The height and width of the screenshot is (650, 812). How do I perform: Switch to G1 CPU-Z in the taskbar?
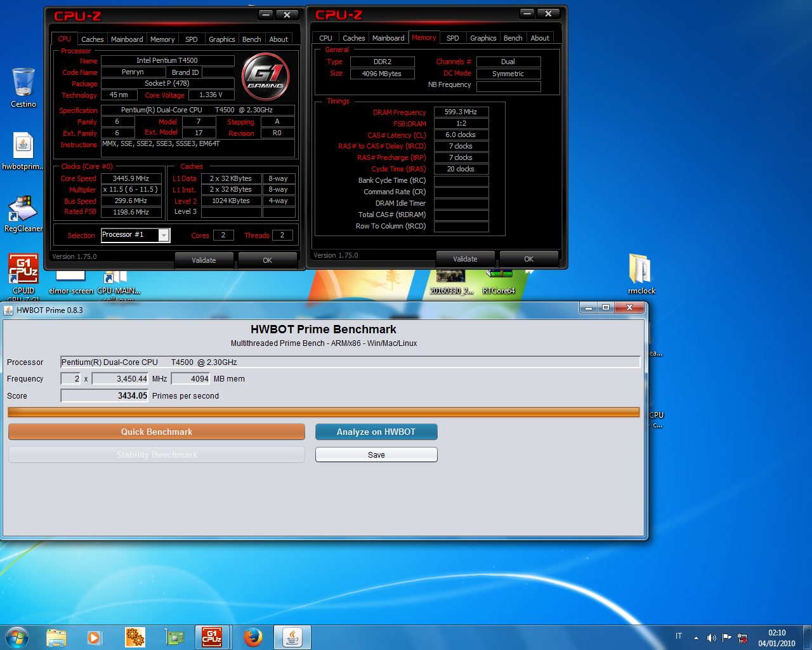pyautogui.click(x=213, y=637)
